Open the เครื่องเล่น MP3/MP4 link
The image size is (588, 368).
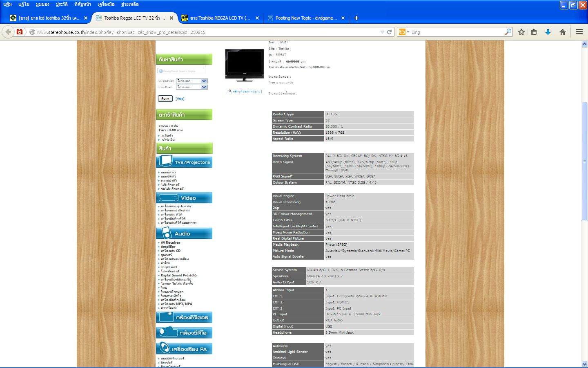pyautogui.click(x=176, y=304)
